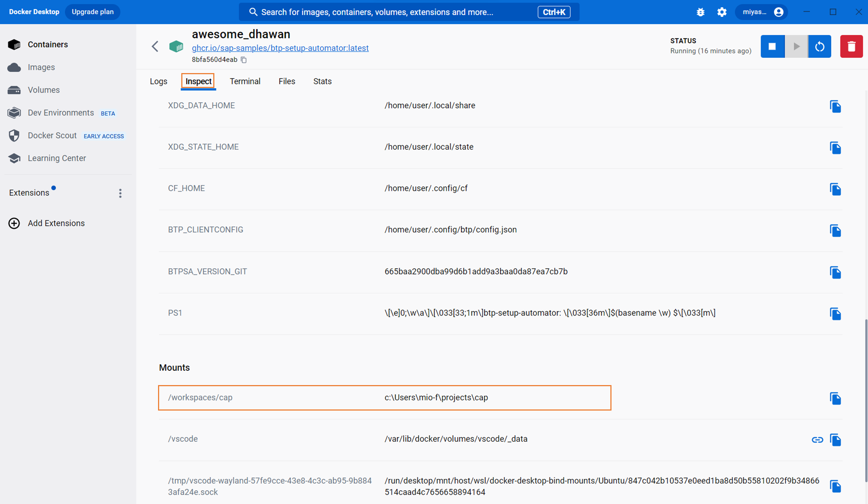Copy the /workspaces/cap mount path
Screen dimensions: 868x504
[835, 398]
